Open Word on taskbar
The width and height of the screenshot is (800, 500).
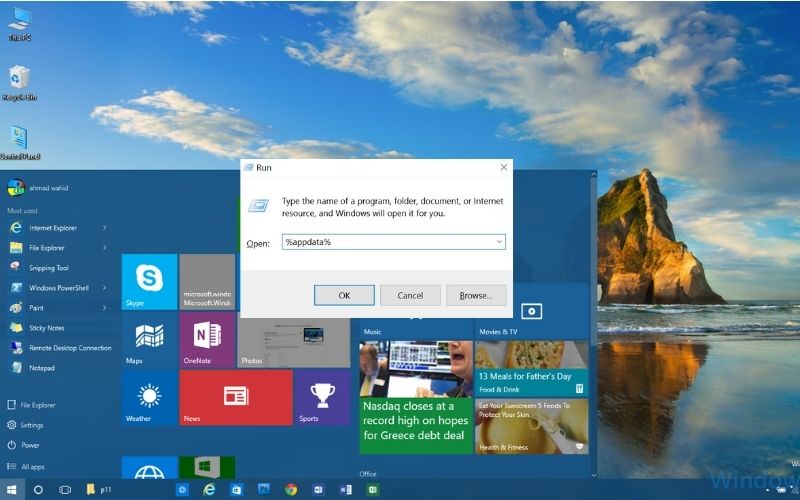point(346,490)
